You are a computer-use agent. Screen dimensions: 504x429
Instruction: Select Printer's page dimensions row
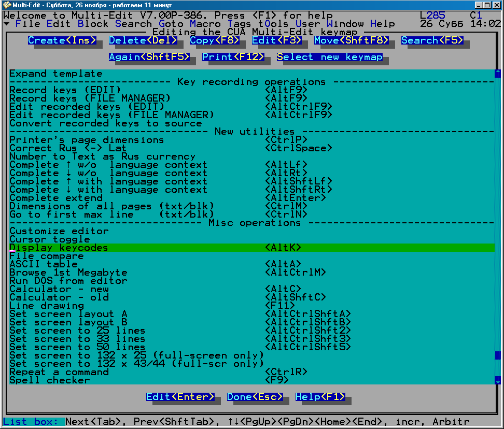252,140
